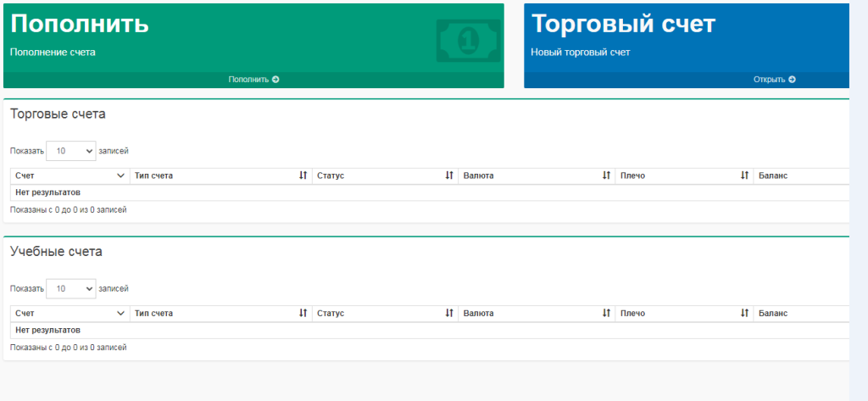Sort Торговые счета by Плечо column
This screenshot has width=868, height=401.
(744, 175)
